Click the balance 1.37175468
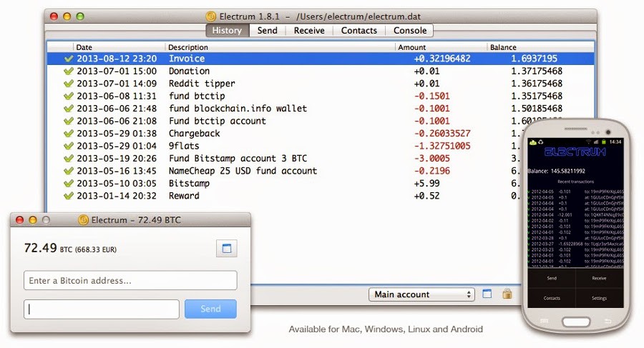Image resolution: width=644 pixels, height=348 pixels. click(537, 71)
